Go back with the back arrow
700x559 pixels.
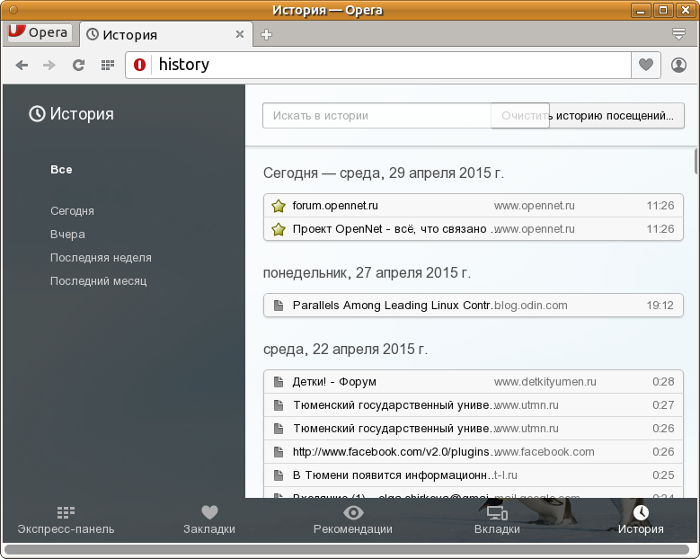point(21,65)
